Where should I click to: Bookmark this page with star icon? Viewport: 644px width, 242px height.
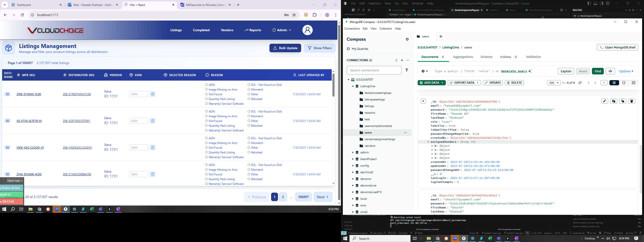click(294, 15)
